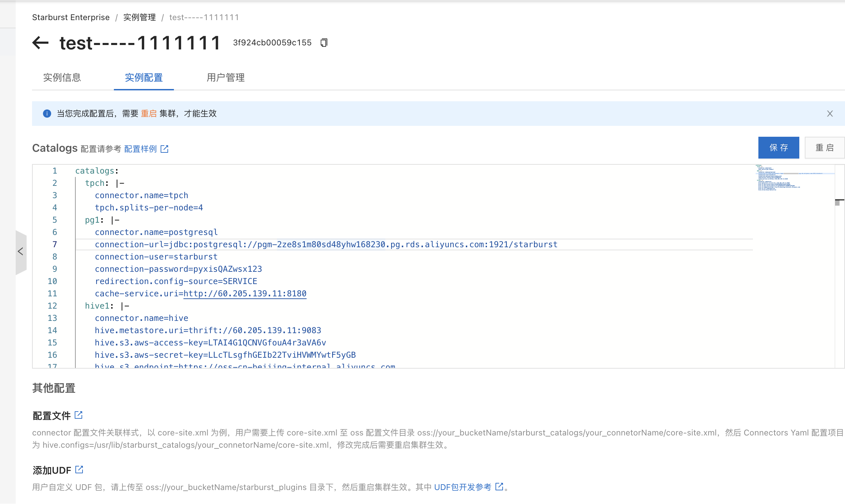
Task: Place cursor on the connection-url line
Action: [x=326, y=244]
